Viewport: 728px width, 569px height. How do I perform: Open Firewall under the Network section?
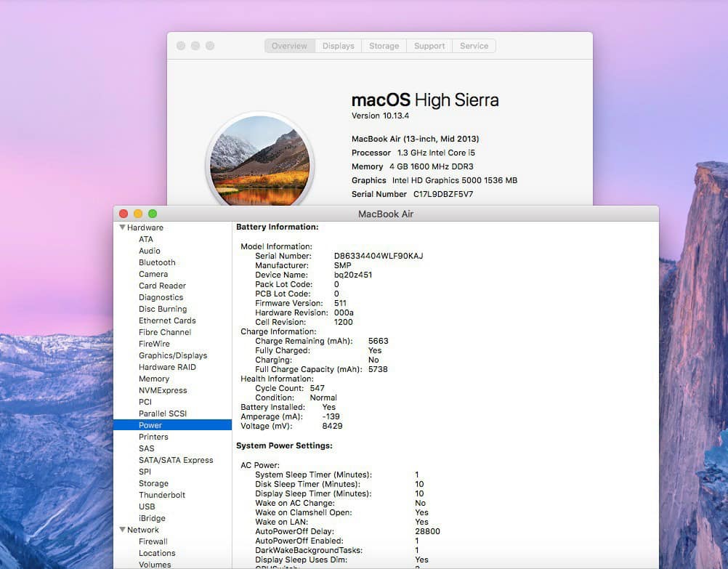click(153, 541)
